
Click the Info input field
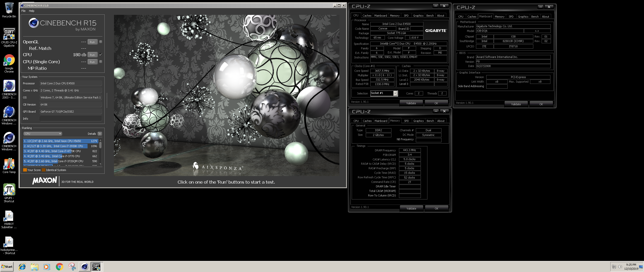[71, 119]
